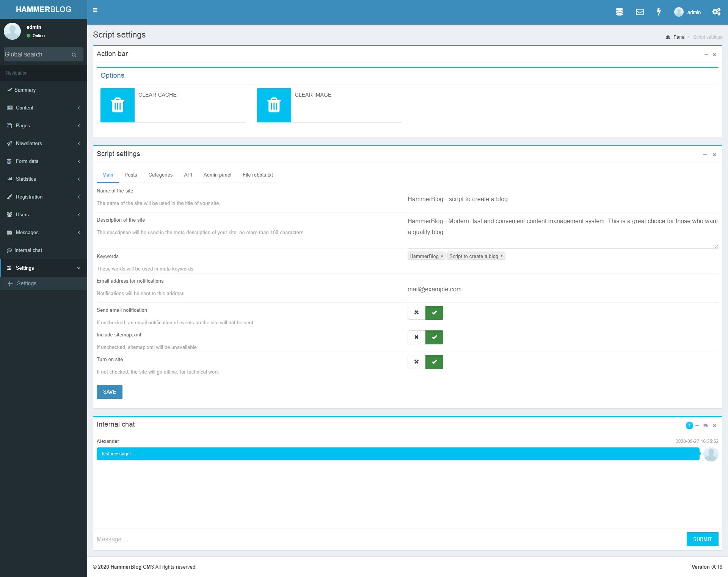Image resolution: width=728 pixels, height=577 pixels.
Task: Click the database icon in top bar
Action: pyautogui.click(x=619, y=12)
